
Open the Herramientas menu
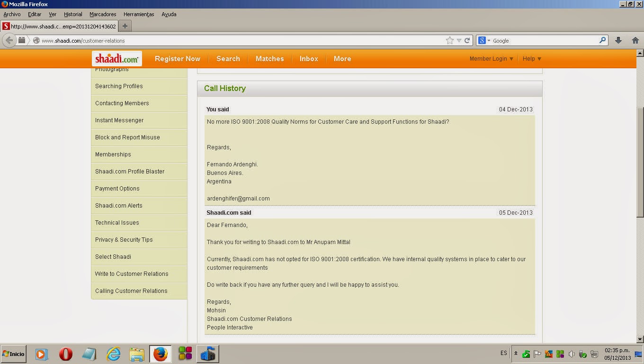click(x=139, y=14)
